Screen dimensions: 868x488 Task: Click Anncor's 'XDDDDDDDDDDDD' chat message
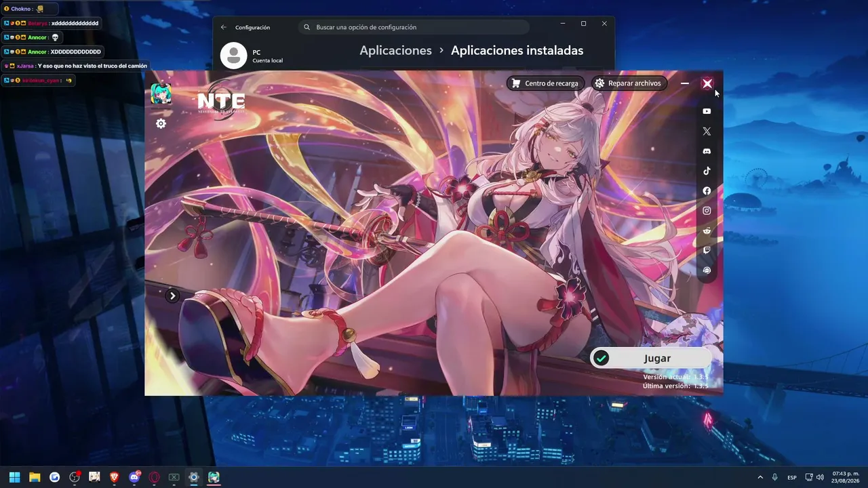point(52,52)
